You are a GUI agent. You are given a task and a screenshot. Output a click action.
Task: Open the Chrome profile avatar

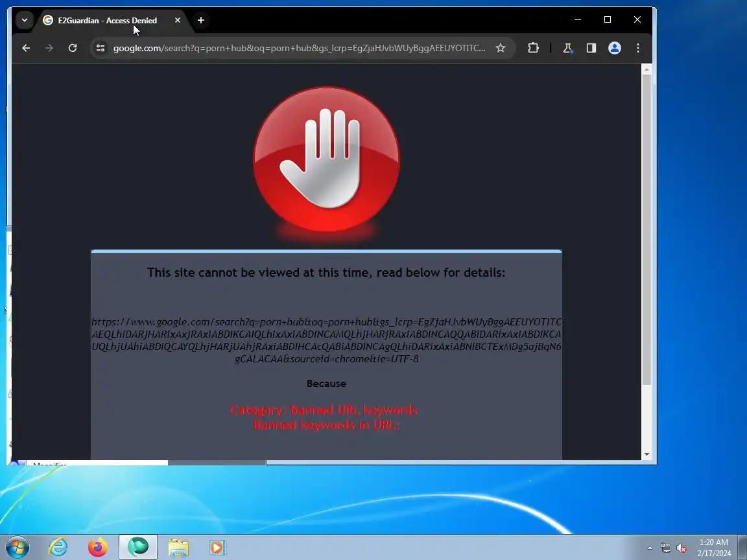(615, 48)
